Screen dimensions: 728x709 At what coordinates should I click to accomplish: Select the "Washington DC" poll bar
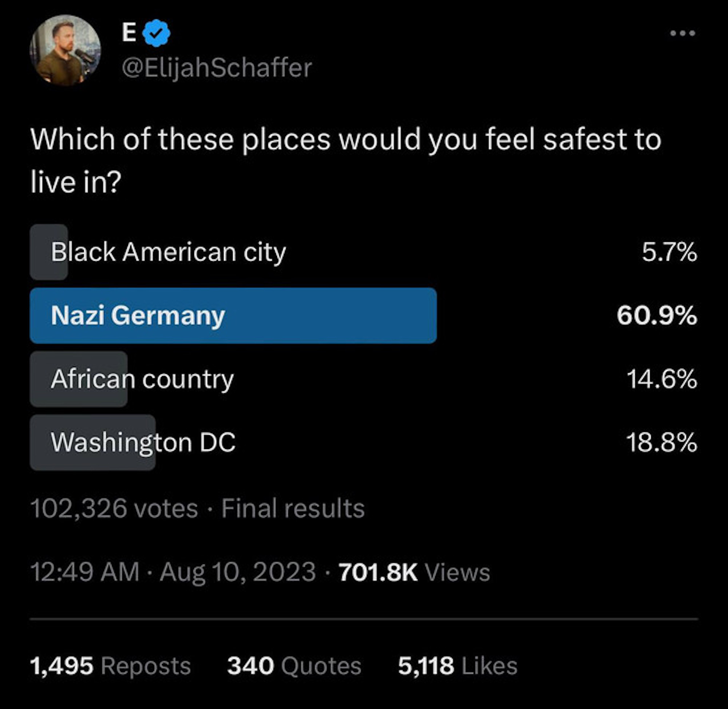(x=143, y=442)
